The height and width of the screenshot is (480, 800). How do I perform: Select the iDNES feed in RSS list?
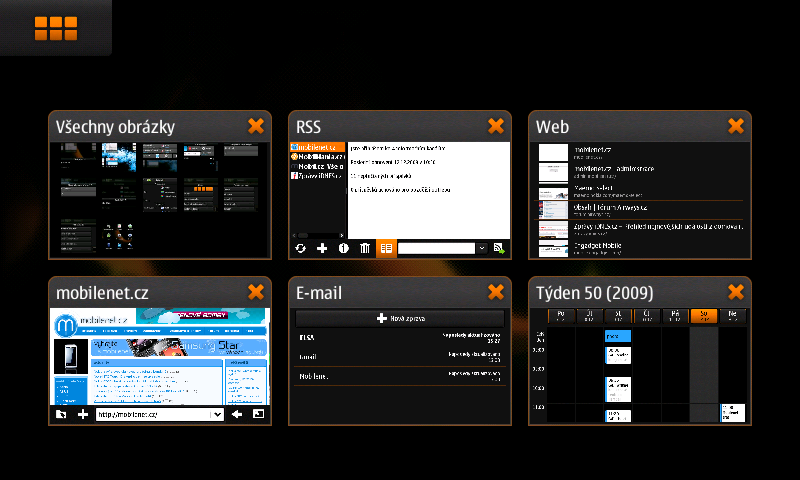(317, 175)
